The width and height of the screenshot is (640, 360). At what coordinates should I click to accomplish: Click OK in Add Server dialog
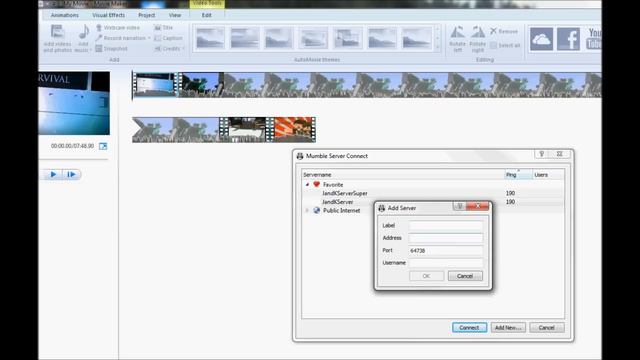[427, 276]
